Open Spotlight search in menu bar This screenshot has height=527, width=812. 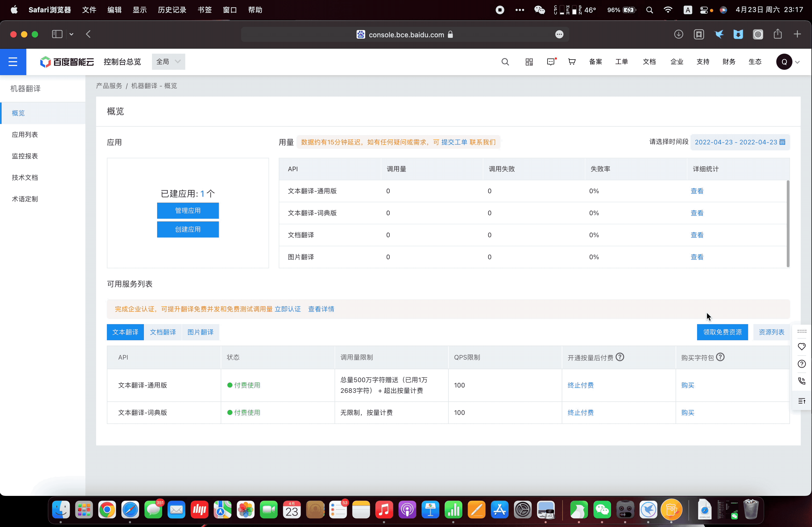coord(650,10)
